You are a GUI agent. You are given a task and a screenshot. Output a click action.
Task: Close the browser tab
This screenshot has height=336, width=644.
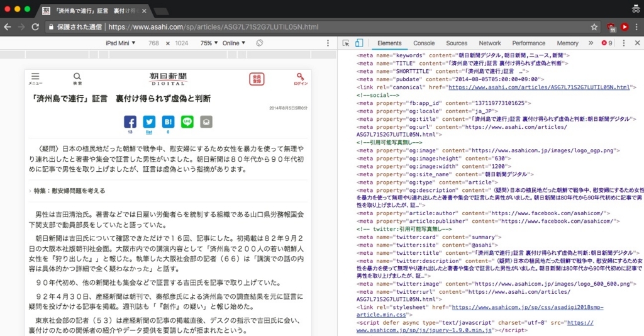point(144,11)
